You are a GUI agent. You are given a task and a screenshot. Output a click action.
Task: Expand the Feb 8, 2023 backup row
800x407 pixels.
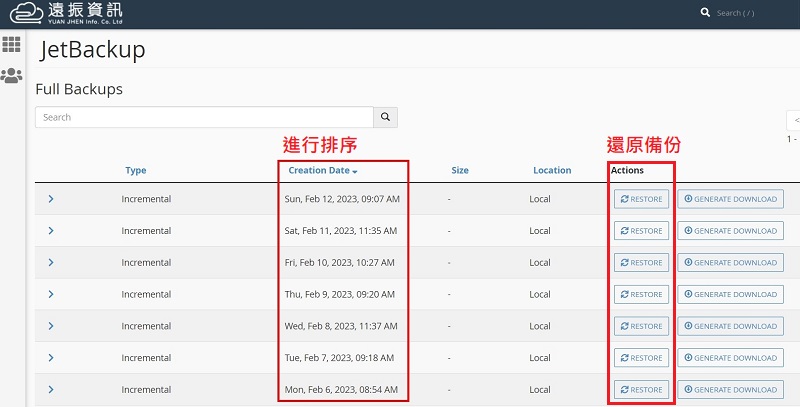[x=51, y=326]
